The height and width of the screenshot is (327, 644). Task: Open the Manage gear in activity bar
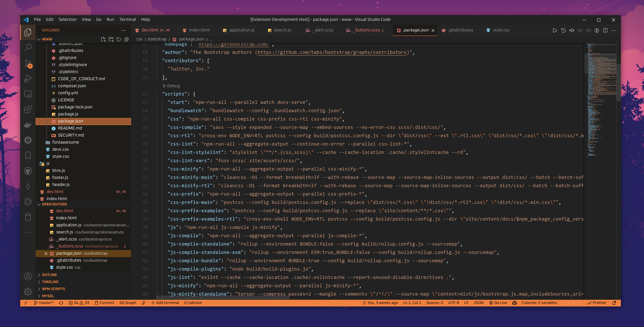28,291
